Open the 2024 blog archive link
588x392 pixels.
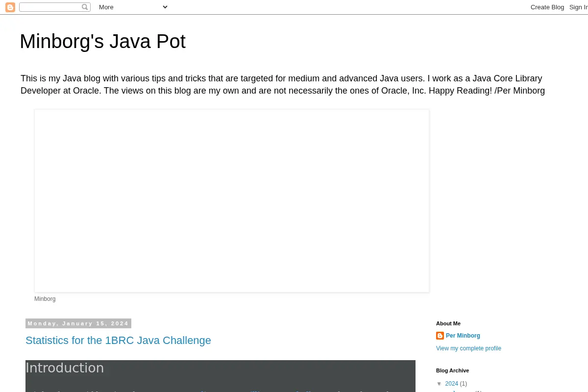coord(451,384)
